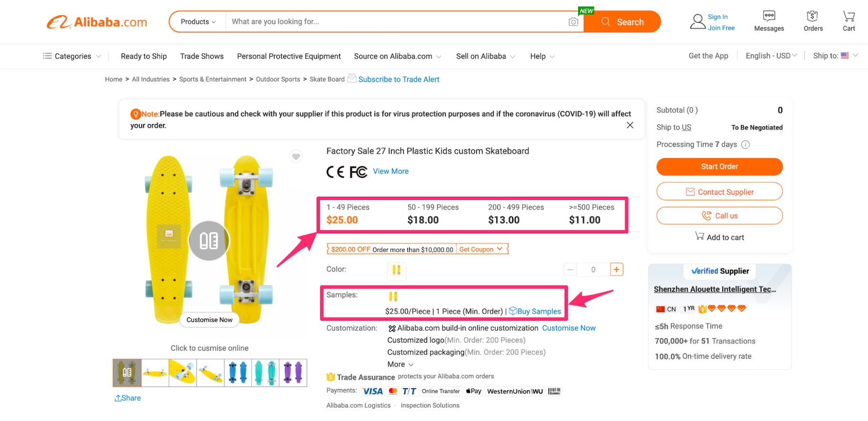Favorite the skateboard with the heart toggle
Image resolution: width=868 pixels, height=421 pixels.
[x=296, y=156]
